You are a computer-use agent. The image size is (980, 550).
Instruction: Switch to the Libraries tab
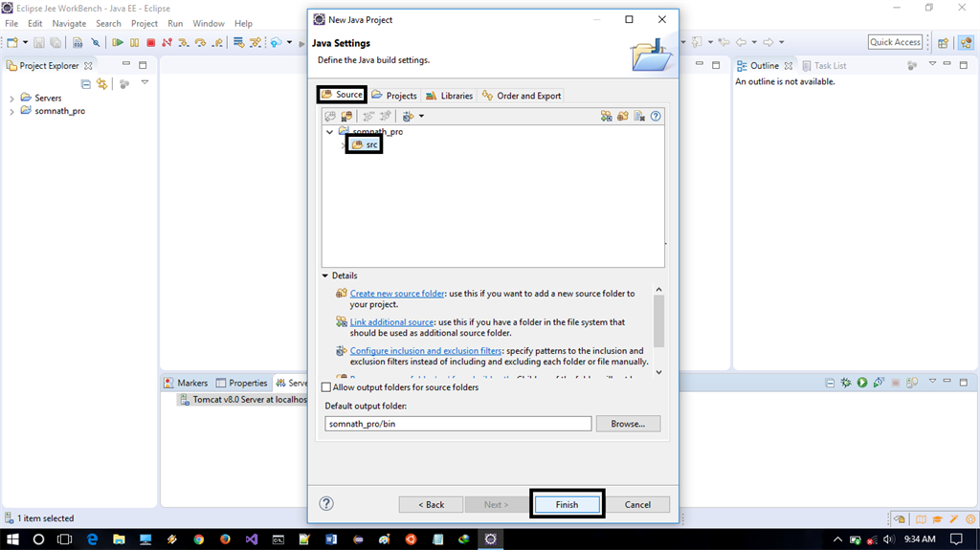pyautogui.click(x=450, y=96)
